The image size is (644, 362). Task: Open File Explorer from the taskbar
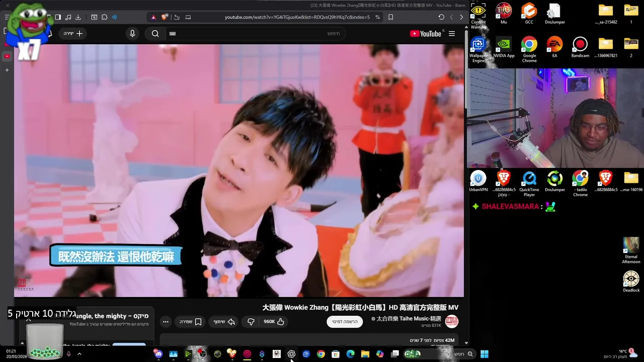click(365, 354)
